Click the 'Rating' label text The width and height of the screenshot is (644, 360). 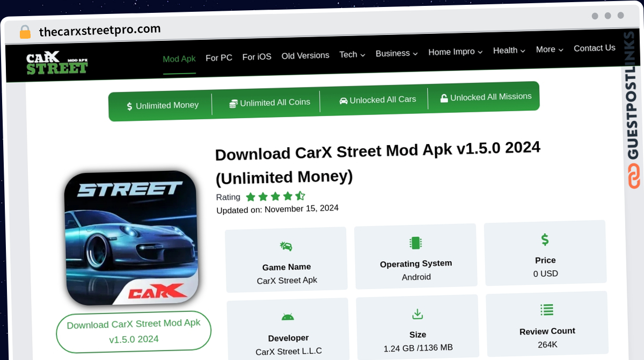228,197
